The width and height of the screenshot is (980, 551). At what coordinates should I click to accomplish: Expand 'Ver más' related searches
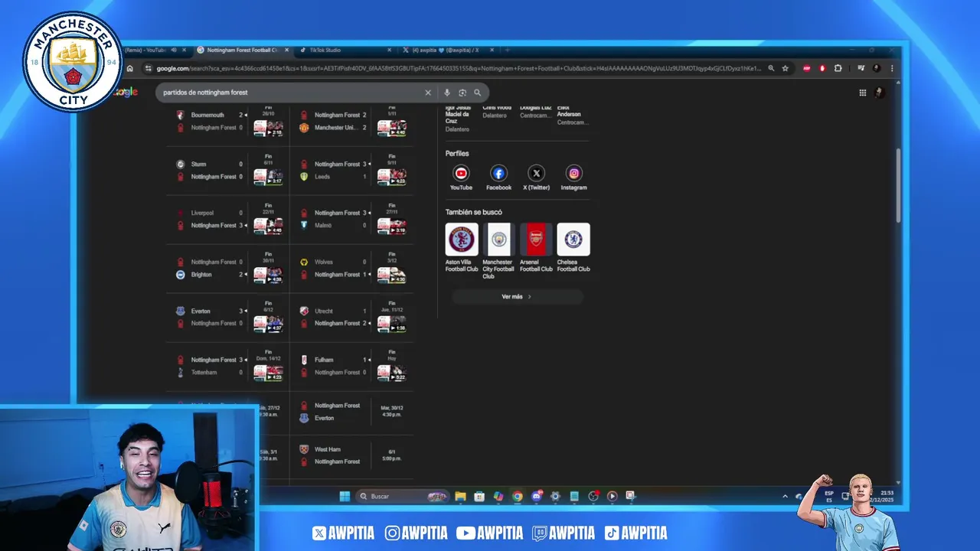pyautogui.click(x=517, y=296)
